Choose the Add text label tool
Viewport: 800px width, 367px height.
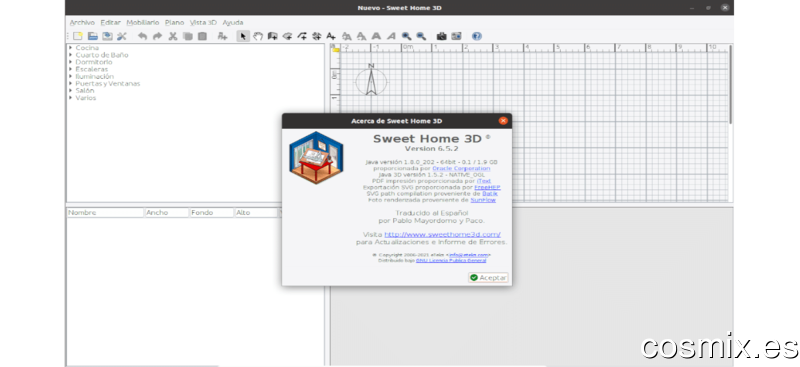click(x=331, y=36)
